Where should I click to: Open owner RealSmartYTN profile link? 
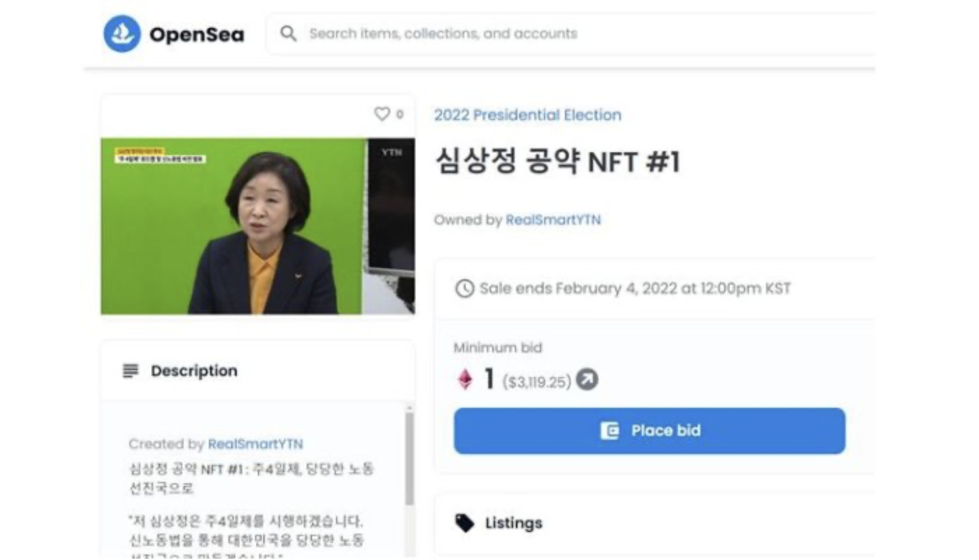(x=553, y=220)
